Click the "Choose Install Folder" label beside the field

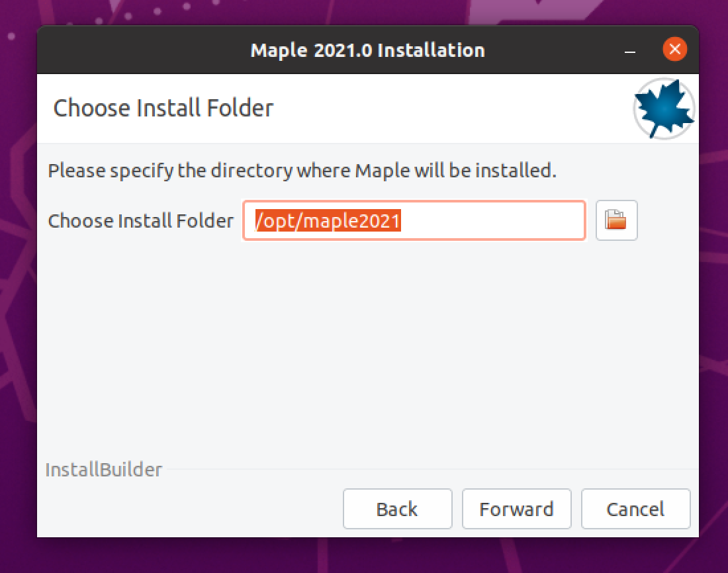tap(140, 220)
